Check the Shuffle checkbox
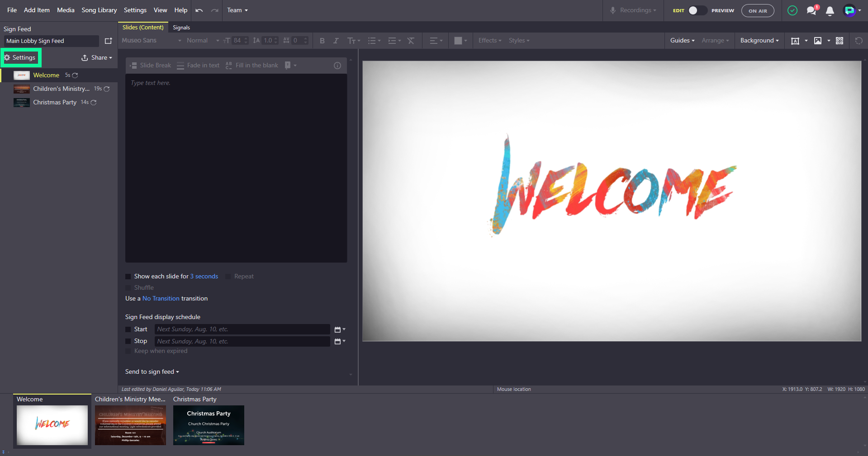 point(128,288)
